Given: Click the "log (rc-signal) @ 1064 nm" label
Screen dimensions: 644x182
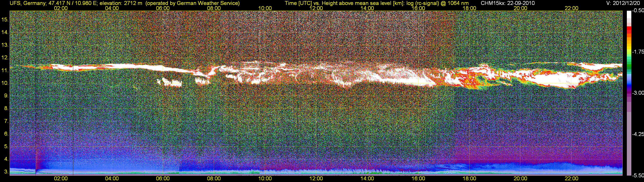Looking at the screenshot, I should (x=437, y=3).
